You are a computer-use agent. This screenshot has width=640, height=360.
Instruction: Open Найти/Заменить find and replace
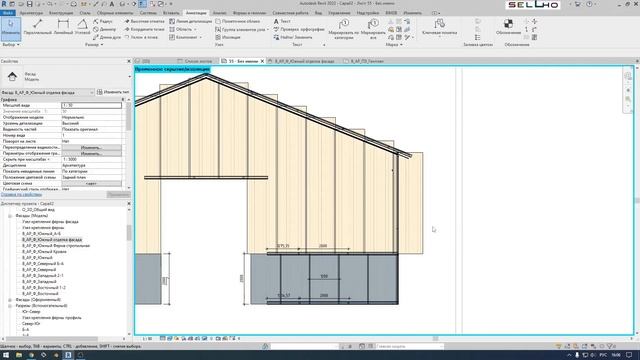click(x=293, y=37)
